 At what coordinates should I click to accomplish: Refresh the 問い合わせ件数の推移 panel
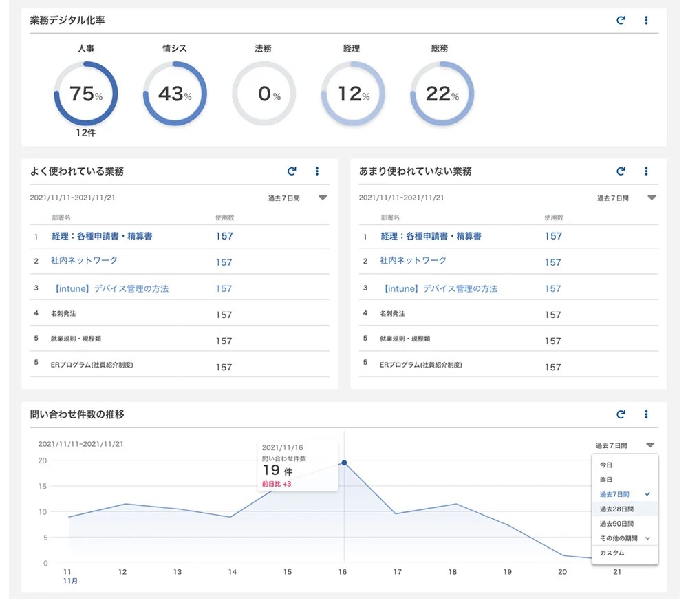[621, 414]
